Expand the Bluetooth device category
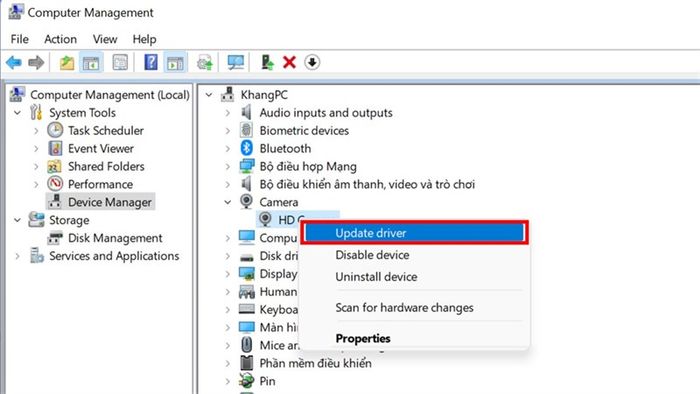Viewport: 700px width, 394px height. tap(228, 149)
